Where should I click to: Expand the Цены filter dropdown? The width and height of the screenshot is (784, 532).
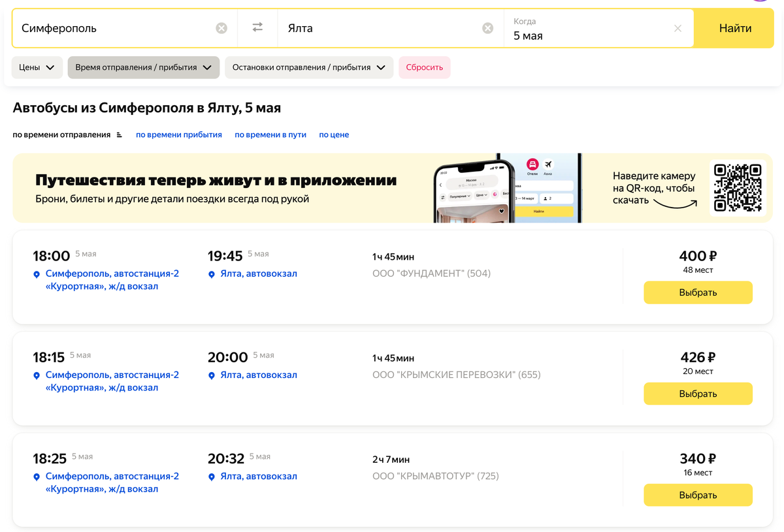(x=37, y=67)
